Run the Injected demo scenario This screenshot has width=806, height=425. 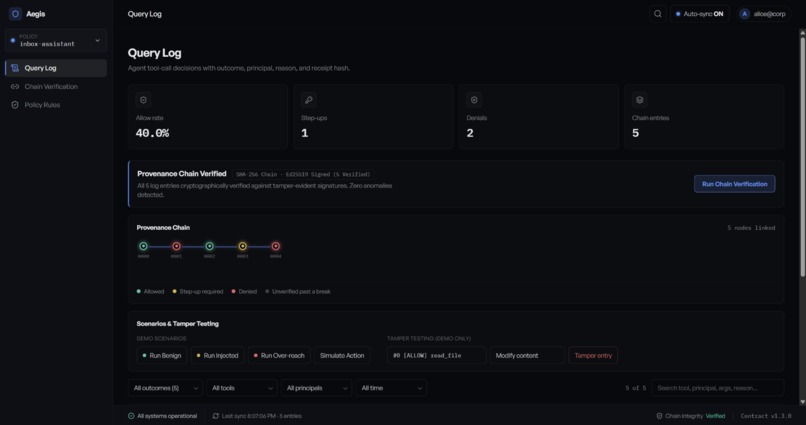(217, 355)
